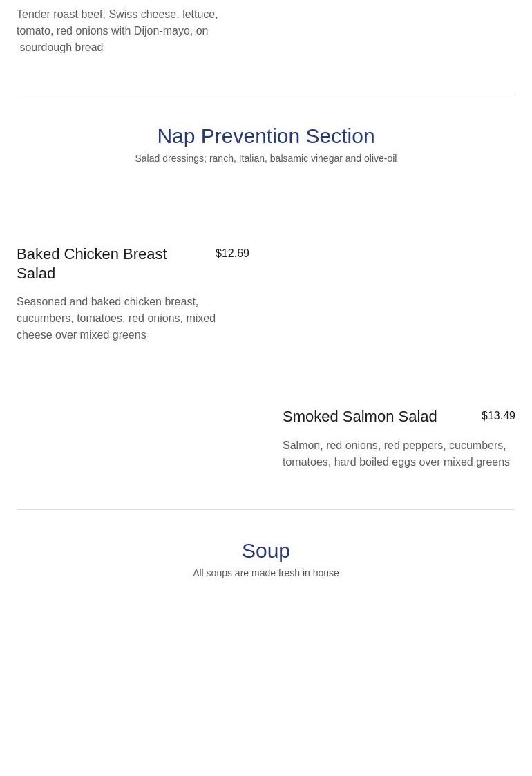Image resolution: width=532 pixels, height=776 pixels.
Task: Click the salad dressings subtitle text
Action: coord(266,158)
